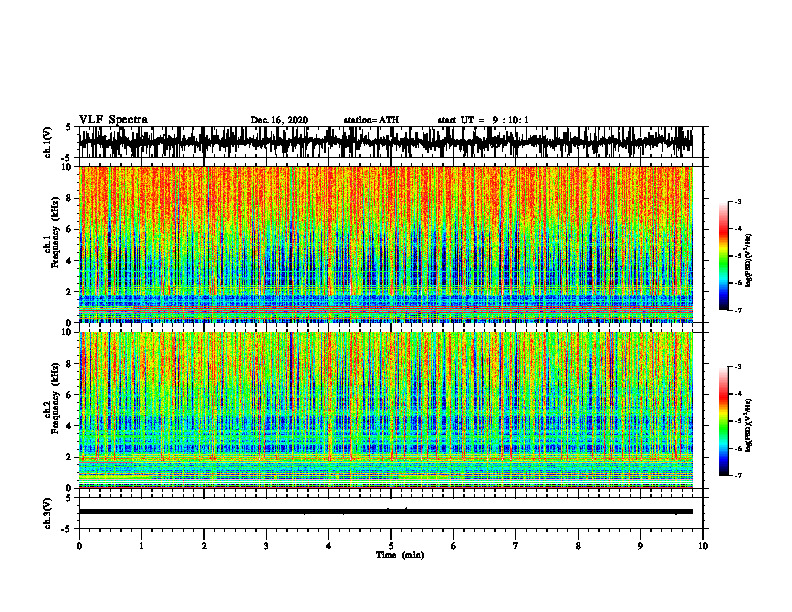Viewport: 792px width, 612px height.
Task: Click the ch.2 frequency tick "4"
Action: coord(70,426)
